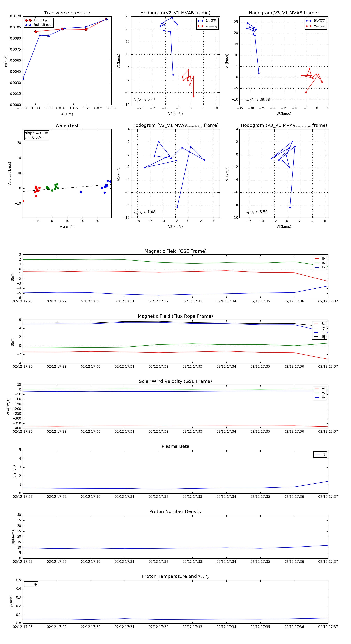Click the "WalenTest" plot title
Image resolution: width=351 pixels, height=644 pixels.
coord(67,125)
